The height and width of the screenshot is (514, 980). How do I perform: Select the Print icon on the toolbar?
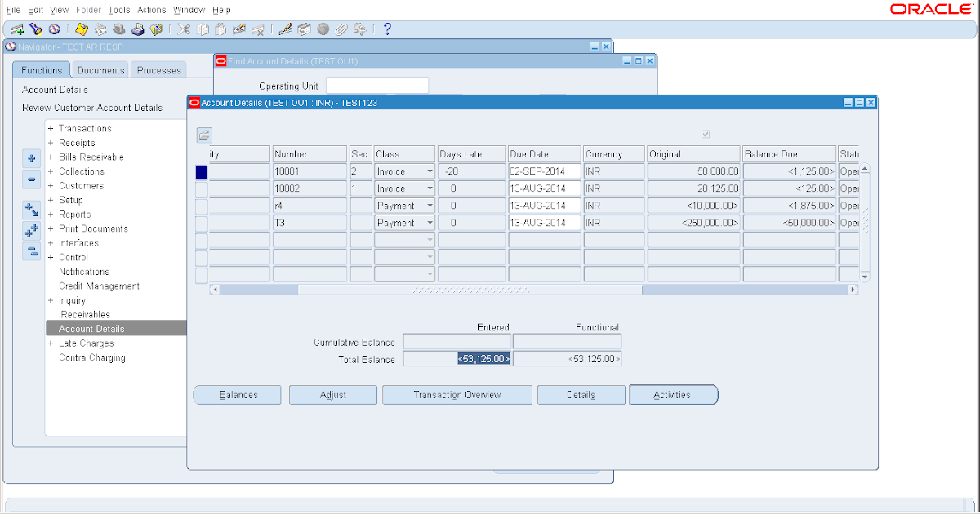tap(137, 29)
